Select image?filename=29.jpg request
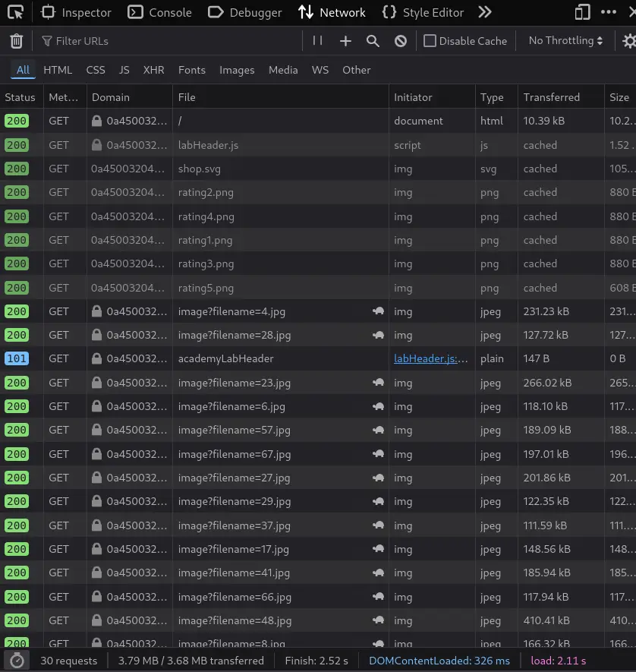Image resolution: width=636 pixels, height=672 pixels. [x=318, y=501]
